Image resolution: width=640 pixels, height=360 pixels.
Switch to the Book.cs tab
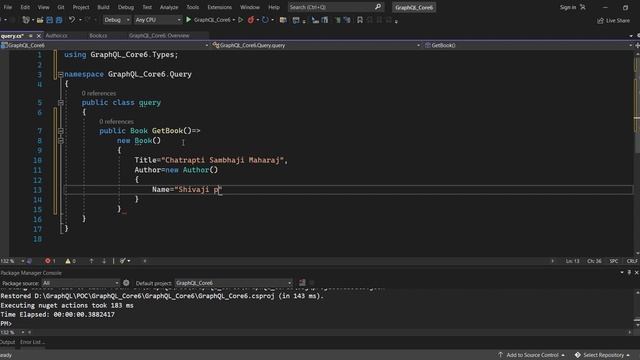tap(98, 36)
